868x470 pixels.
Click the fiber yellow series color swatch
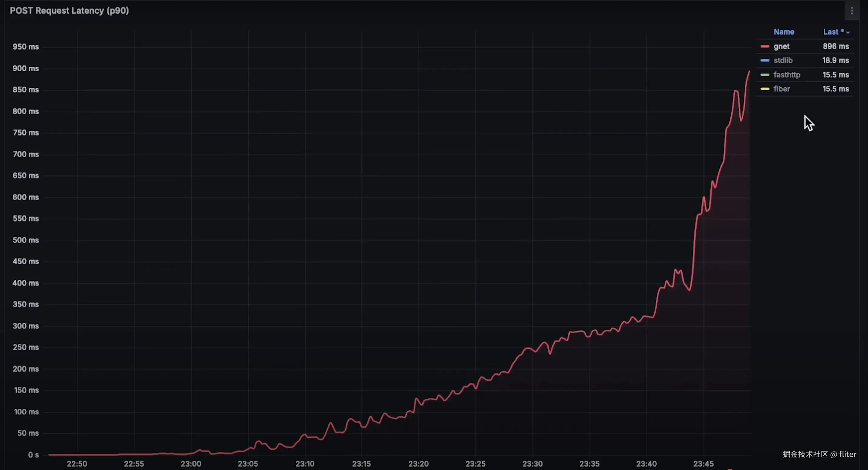click(x=765, y=89)
